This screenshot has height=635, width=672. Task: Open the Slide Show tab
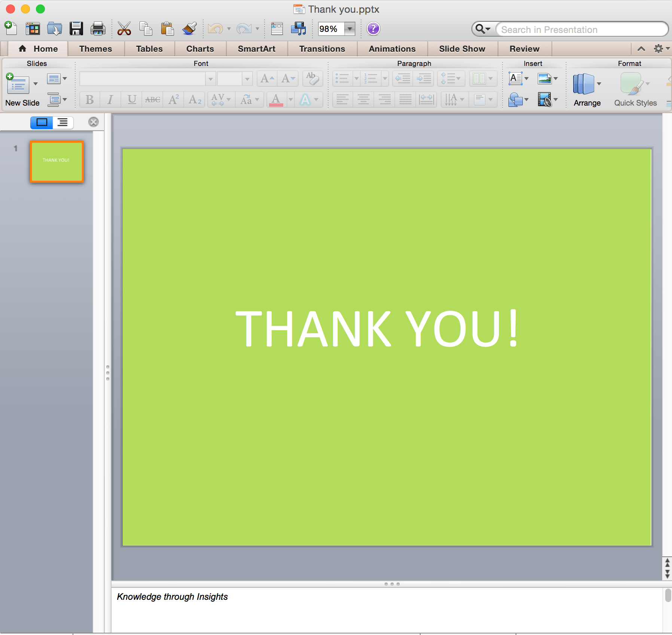462,49
